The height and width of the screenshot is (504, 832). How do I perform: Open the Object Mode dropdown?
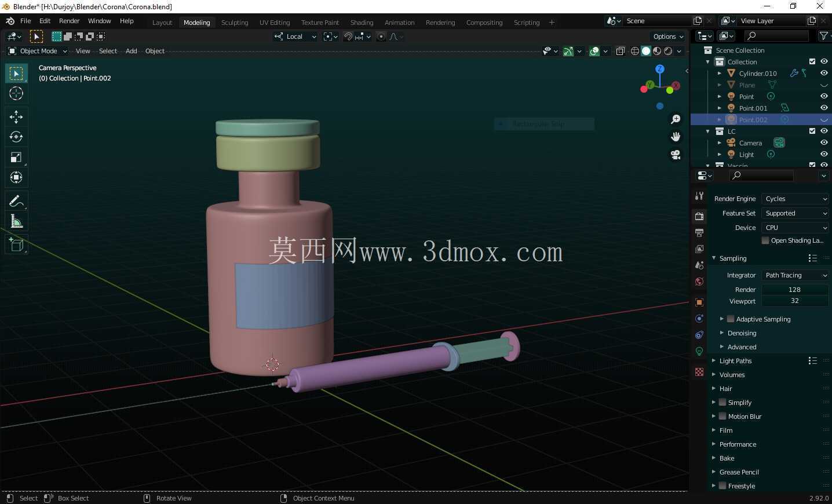pos(38,51)
